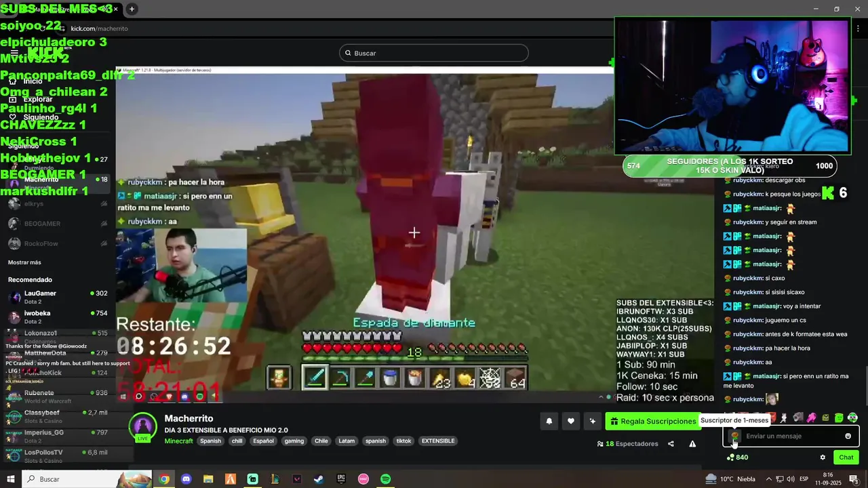This screenshot has height=488, width=868.
Task: Open Classybeef's recommended channel
Action: [58, 416]
